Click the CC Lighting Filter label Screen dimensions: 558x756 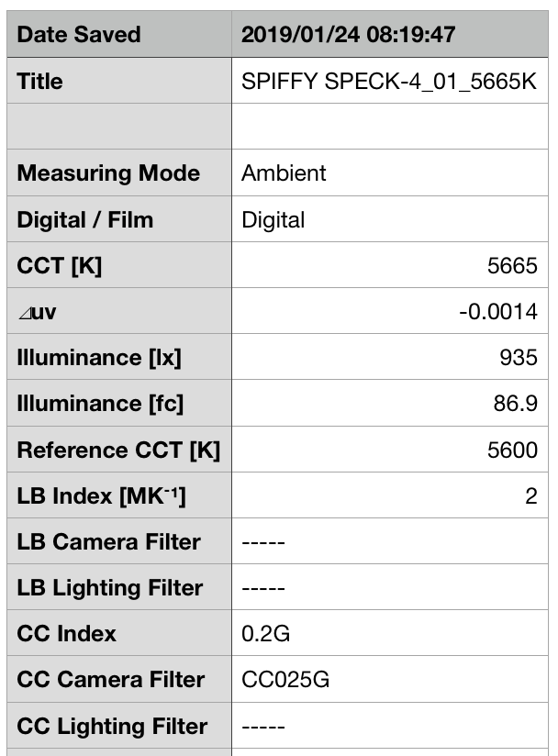[112, 727]
